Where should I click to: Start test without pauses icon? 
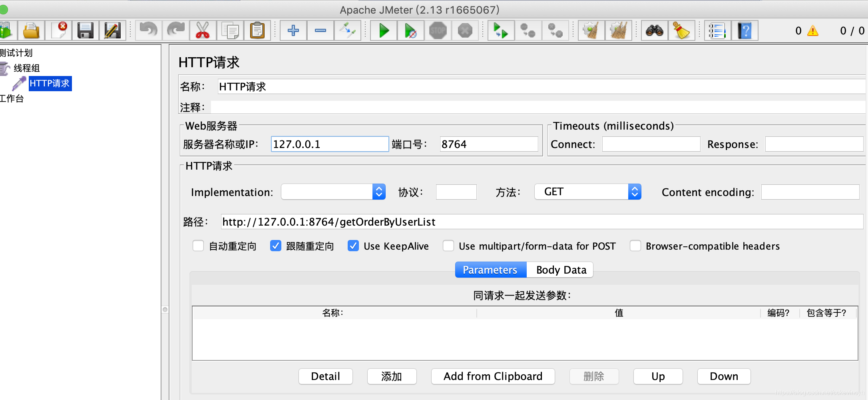[411, 30]
